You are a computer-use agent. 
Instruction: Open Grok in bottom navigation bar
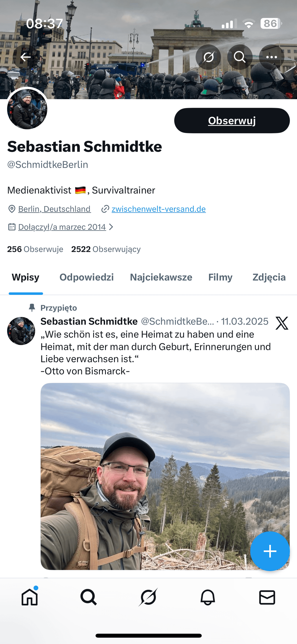148,597
